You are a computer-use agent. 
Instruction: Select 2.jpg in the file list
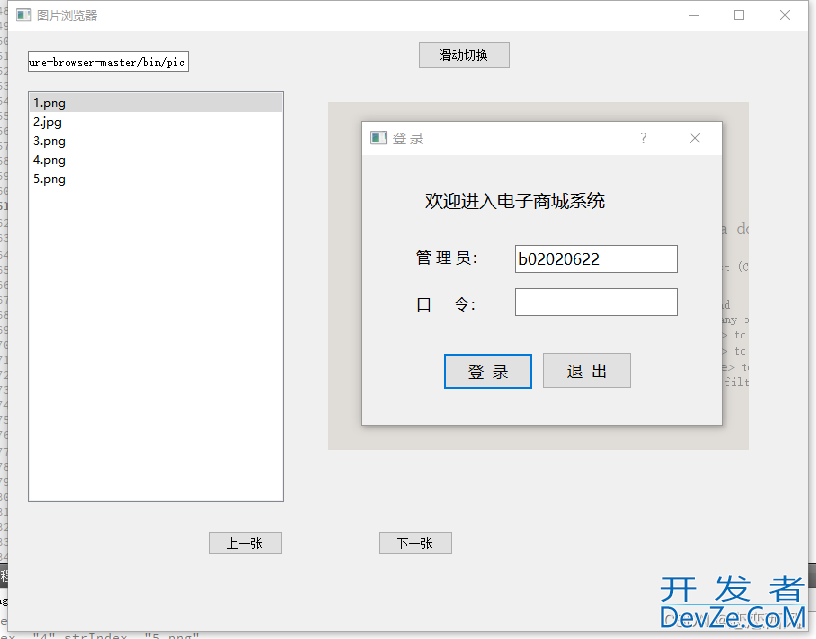coord(156,122)
